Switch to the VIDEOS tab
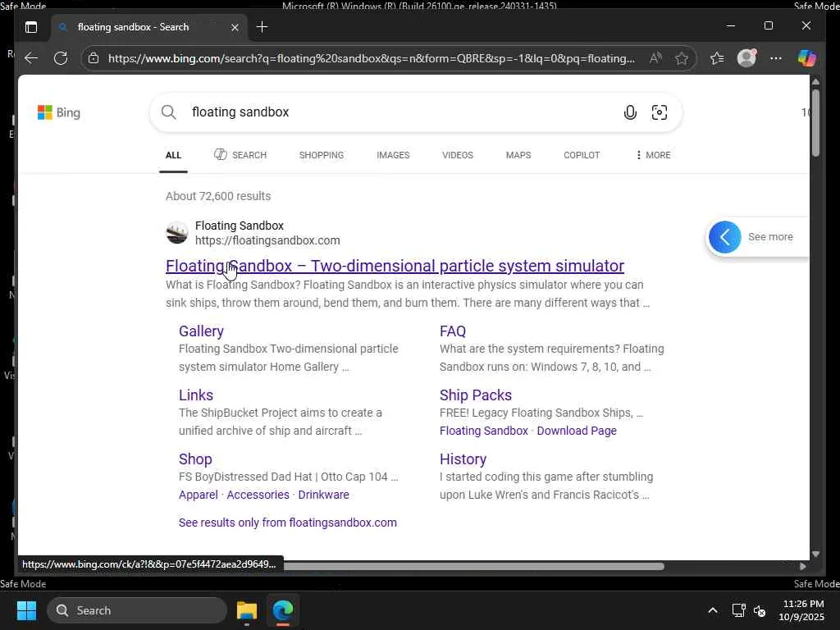This screenshot has height=630, width=840. [458, 155]
